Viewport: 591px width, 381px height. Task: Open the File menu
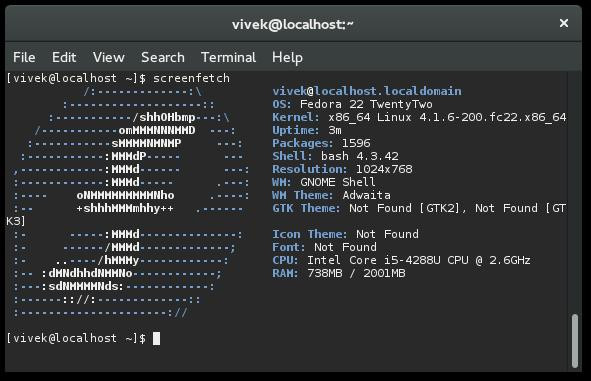24,57
